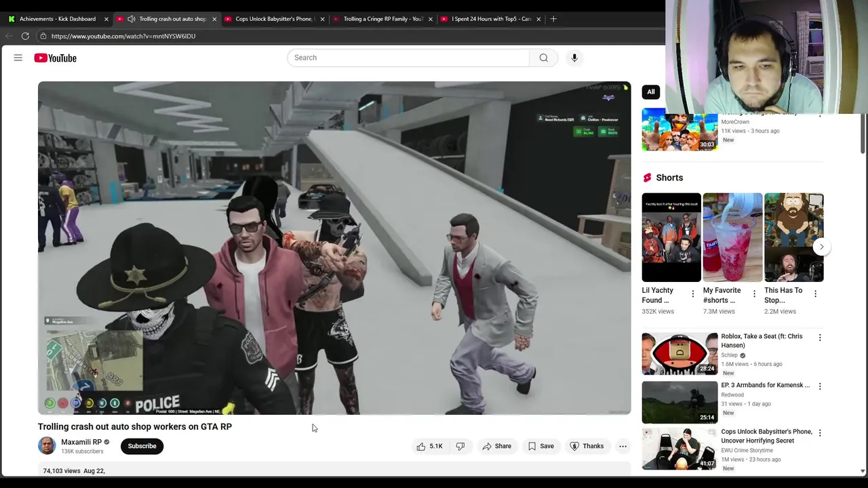Select the All filter chip
This screenshot has height=488, width=868.
click(651, 91)
